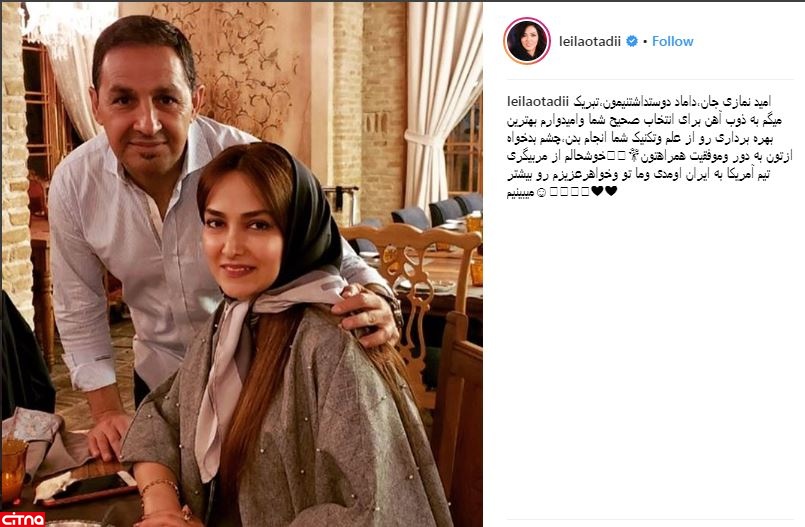The image size is (805, 527).
Task: Open the leilaotadii profile avatar
Action: click(527, 41)
